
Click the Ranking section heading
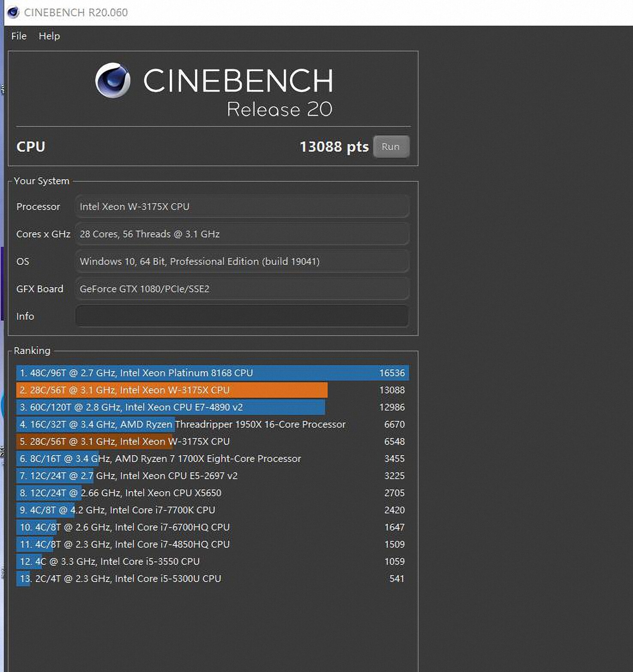(32, 351)
